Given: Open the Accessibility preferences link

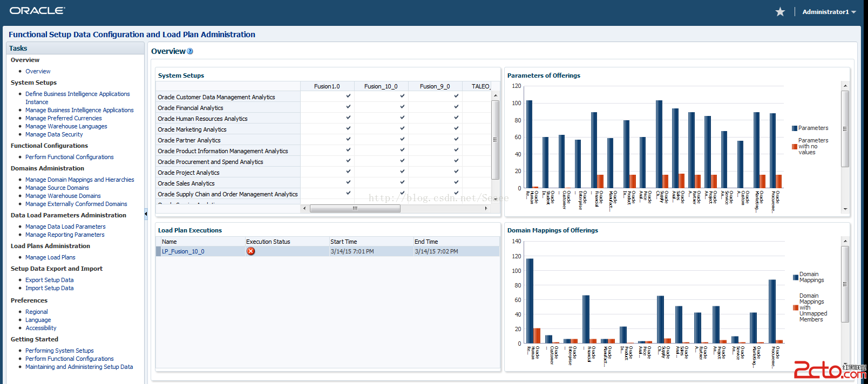Looking at the screenshot, I should 40,328.
